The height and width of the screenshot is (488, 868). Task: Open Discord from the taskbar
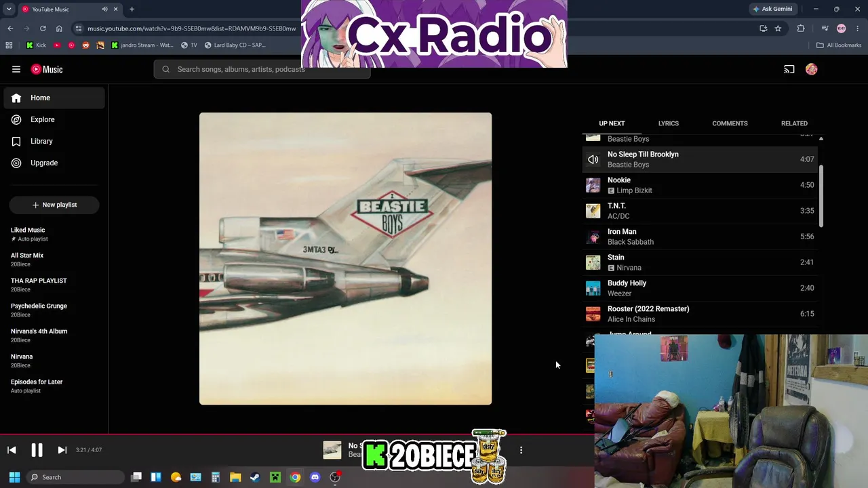click(315, 477)
